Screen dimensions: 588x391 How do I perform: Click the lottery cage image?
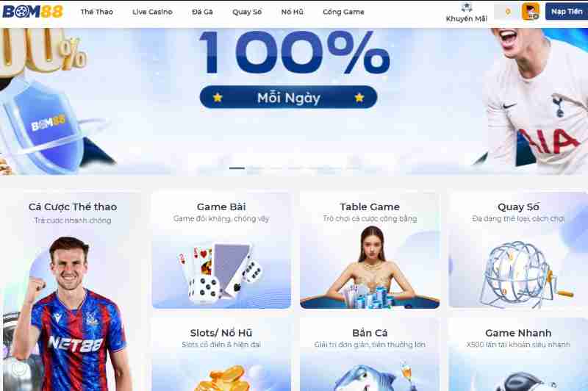[x=526, y=273]
